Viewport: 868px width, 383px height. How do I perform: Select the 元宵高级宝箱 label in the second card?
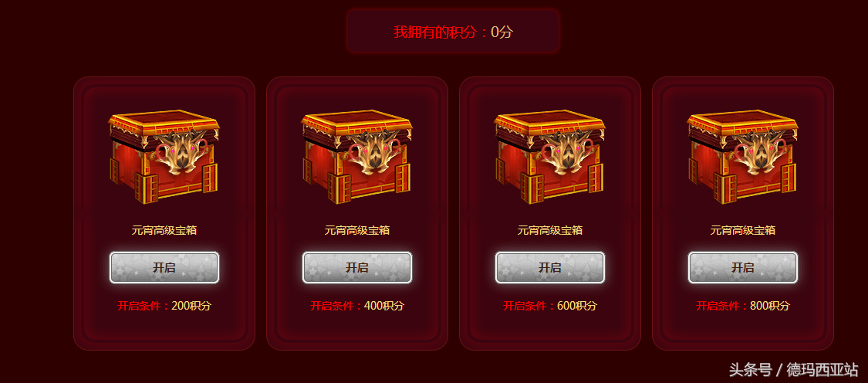click(357, 231)
